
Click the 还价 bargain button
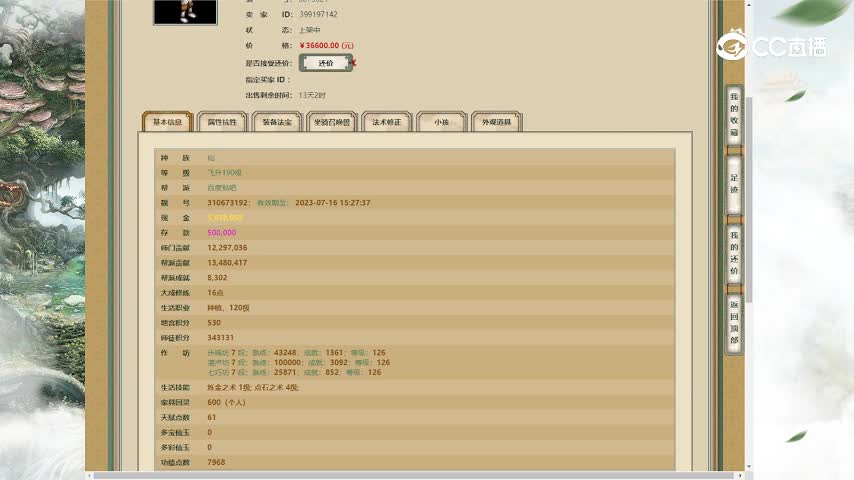pos(326,63)
